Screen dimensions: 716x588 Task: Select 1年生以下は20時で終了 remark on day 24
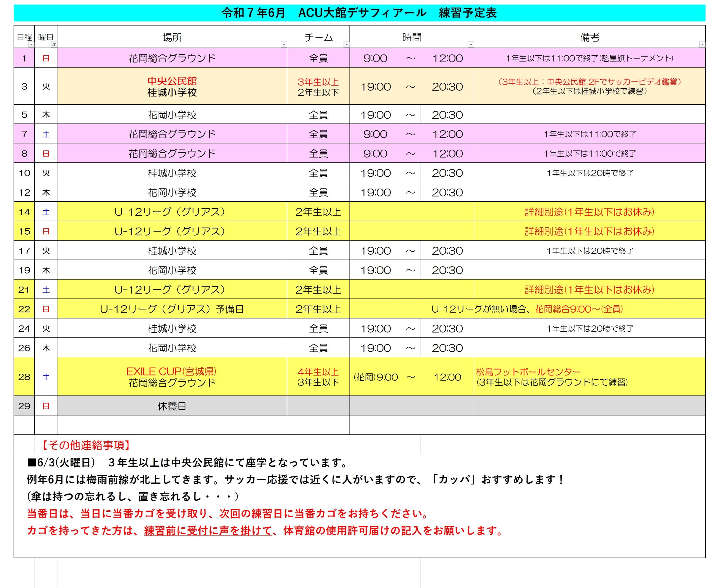pos(590,329)
